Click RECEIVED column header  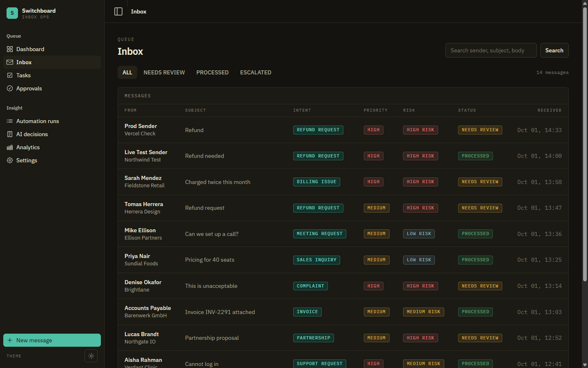pos(550,110)
